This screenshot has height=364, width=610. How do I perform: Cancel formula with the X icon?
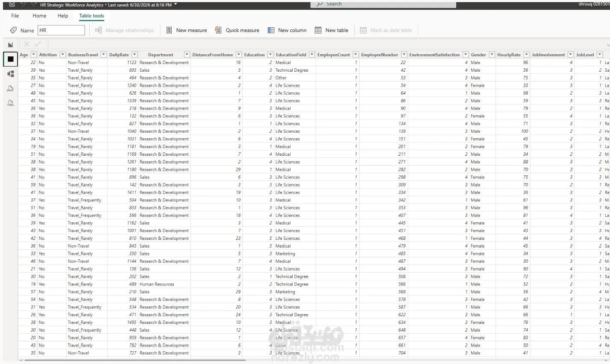(26, 44)
